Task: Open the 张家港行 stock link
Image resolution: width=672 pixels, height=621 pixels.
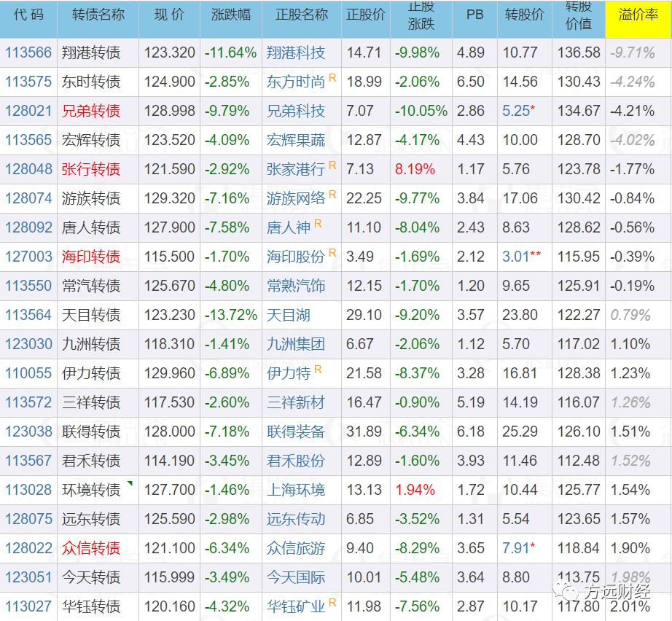Action: 296,169
